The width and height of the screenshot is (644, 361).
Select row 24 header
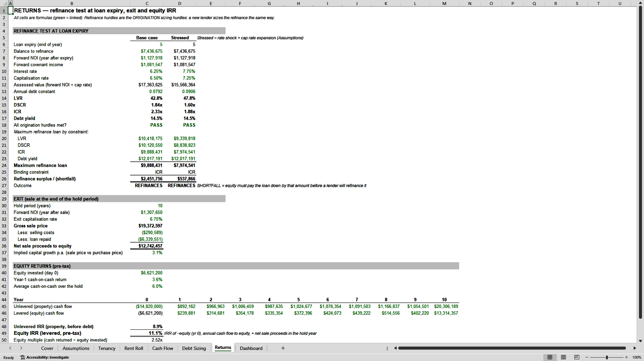[4, 165]
